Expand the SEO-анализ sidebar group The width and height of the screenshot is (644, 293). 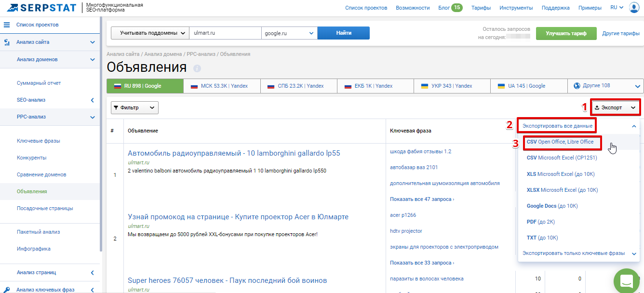pyautogui.click(x=93, y=100)
